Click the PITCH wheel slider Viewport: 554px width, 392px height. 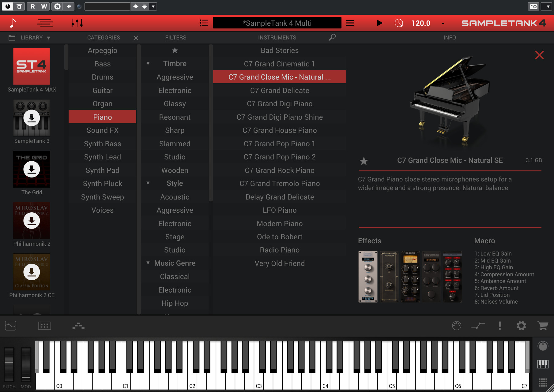pyautogui.click(x=9, y=364)
